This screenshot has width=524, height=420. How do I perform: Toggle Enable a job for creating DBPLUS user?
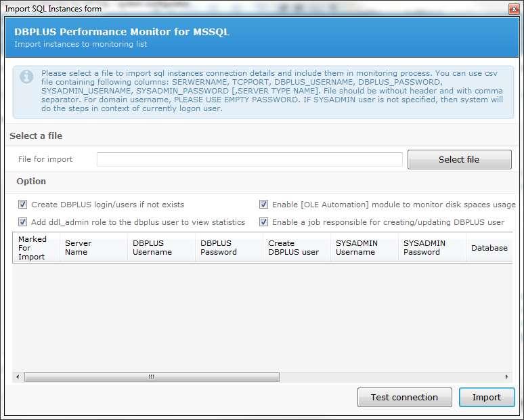tap(263, 222)
